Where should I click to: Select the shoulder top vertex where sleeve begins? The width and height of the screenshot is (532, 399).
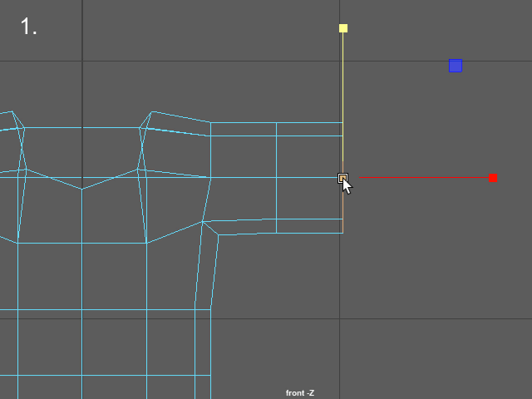click(x=210, y=123)
